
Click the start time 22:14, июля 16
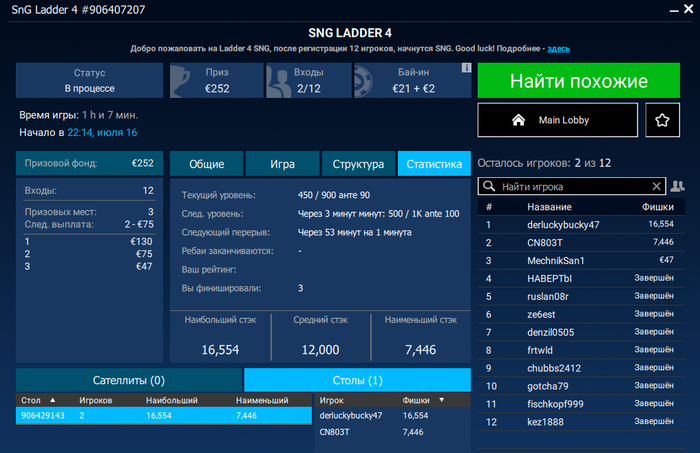click(x=102, y=133)
